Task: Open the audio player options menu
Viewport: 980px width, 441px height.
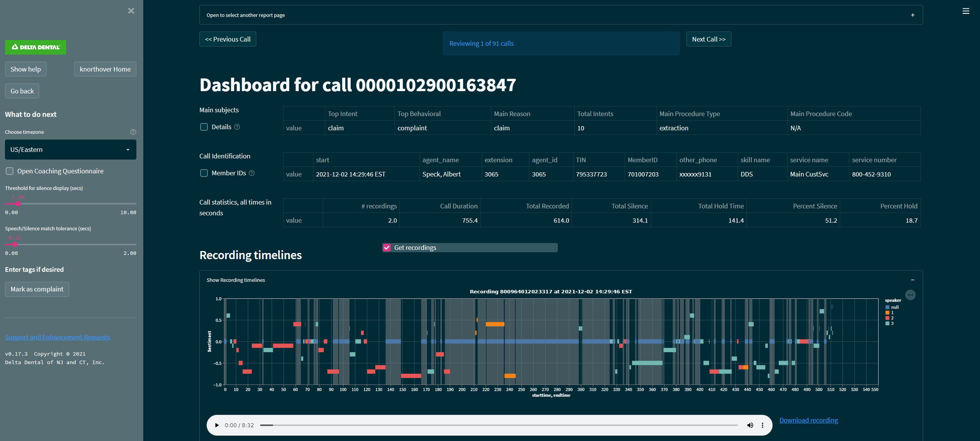Action: [x=762, y=425]
